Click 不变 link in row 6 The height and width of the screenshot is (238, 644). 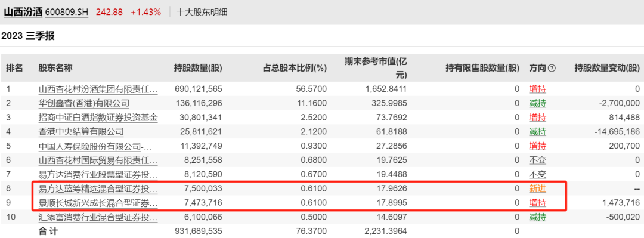[x=538, y=160]
